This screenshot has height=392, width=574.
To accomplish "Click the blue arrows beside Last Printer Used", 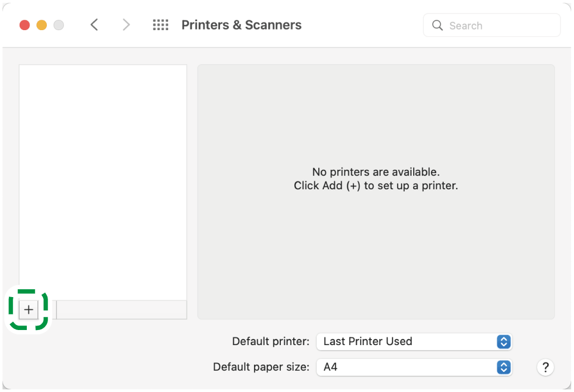I will [504, 341].
